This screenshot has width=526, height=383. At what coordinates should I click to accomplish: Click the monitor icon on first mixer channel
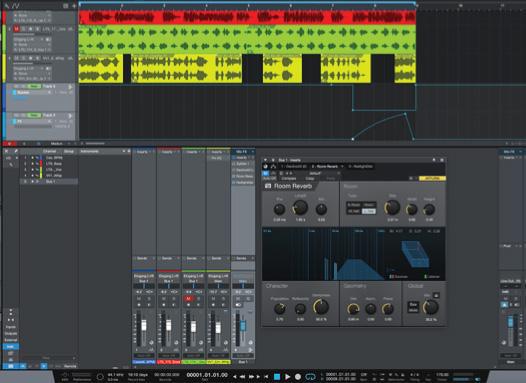pyautogui.click(x=149, y=305)
